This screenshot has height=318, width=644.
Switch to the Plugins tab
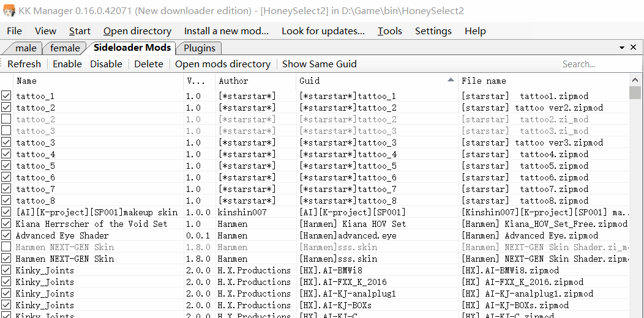click(200, 48)
